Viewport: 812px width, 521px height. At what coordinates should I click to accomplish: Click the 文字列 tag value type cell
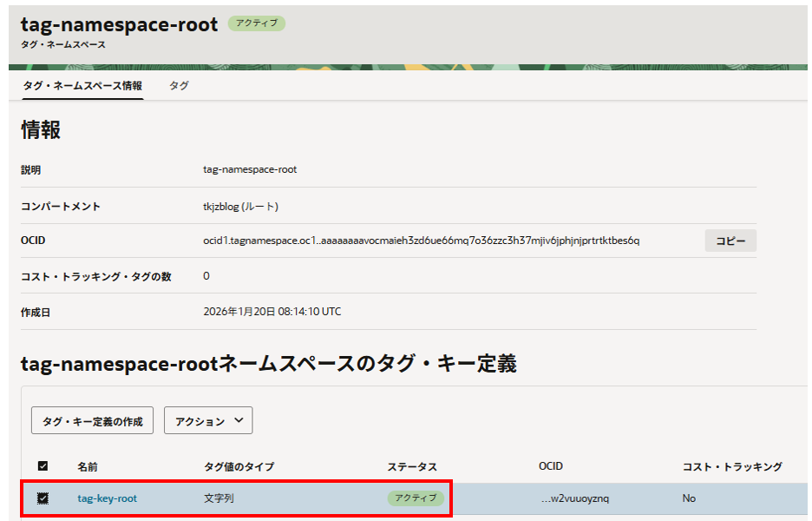click(x=219, y=498)
